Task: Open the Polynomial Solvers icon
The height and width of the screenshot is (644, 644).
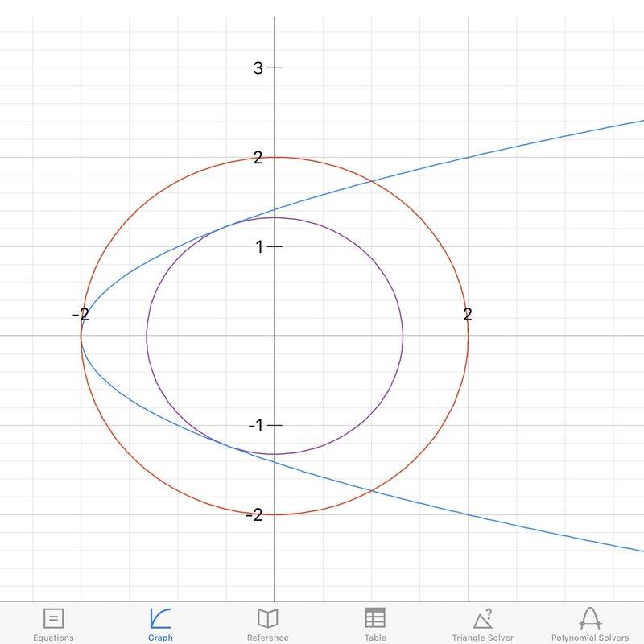Action: (x=590, y=618)
